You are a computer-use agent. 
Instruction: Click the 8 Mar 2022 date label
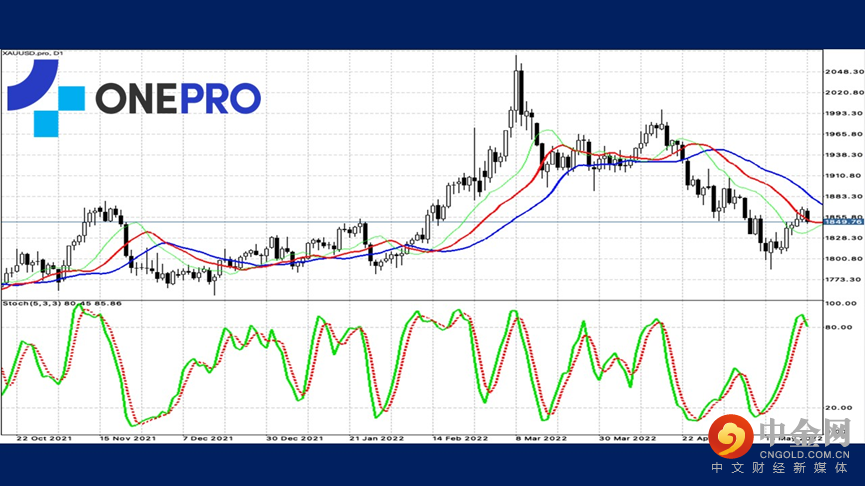pyautogui.click(x=541, y=439)
